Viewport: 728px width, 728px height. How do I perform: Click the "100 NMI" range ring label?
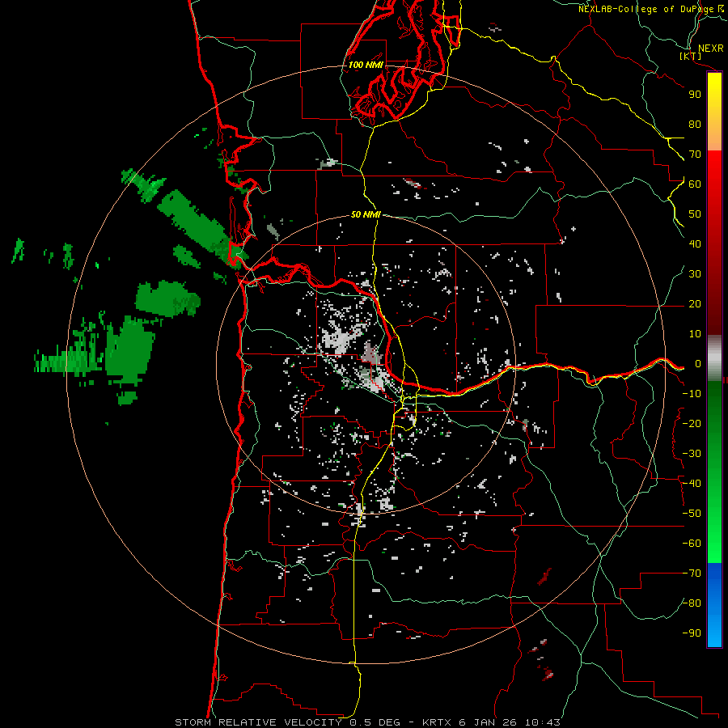coord(366,65)
